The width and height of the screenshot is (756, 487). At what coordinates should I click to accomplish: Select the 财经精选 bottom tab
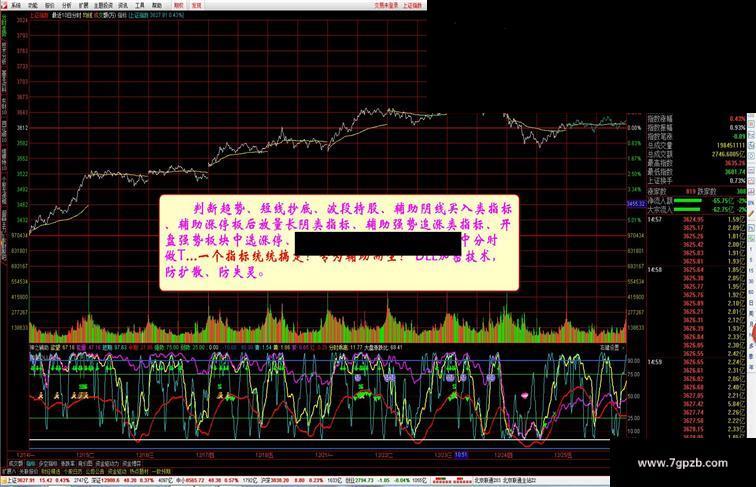pos(50,471)
